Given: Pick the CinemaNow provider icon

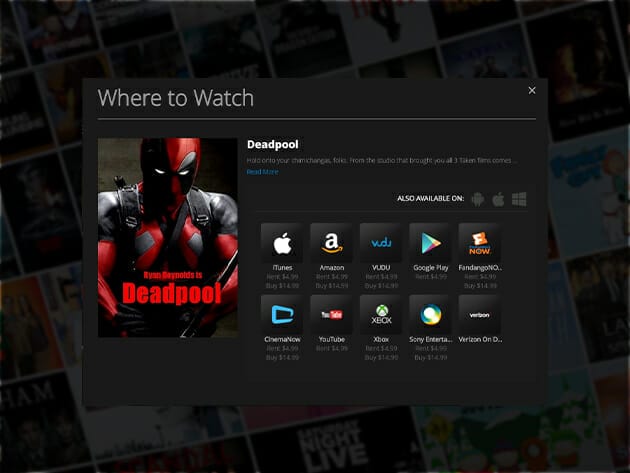Looking at the screenshot, I should [x=281, y=314].
